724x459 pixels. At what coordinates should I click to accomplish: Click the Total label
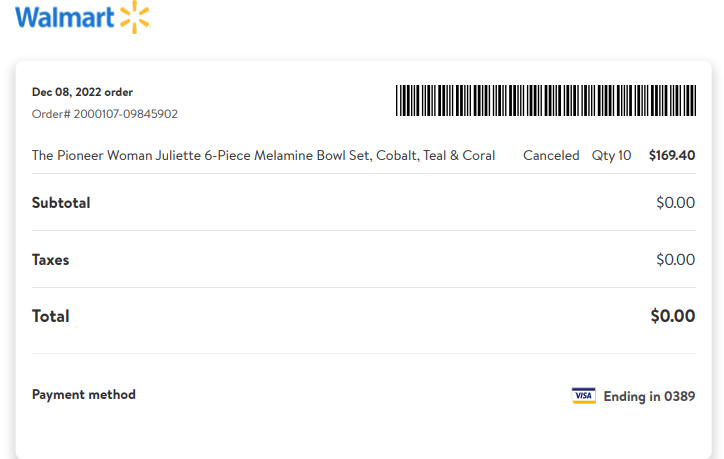pyautogui.click(x=50, y=316)
